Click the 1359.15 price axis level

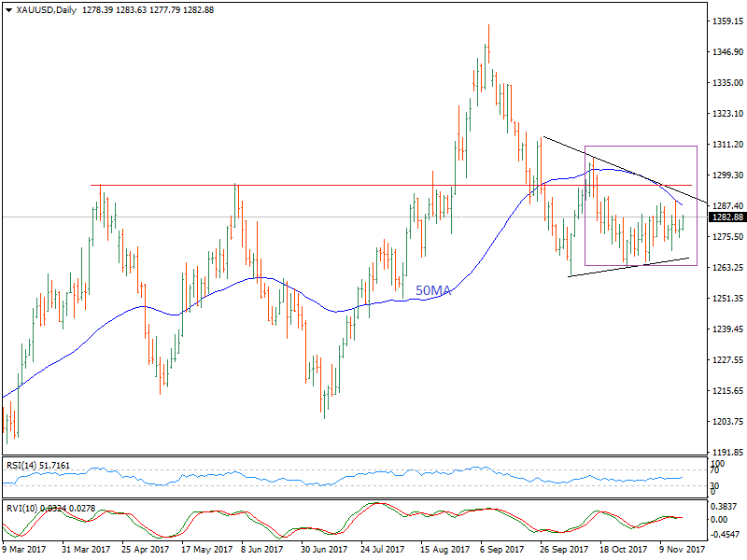726,21
